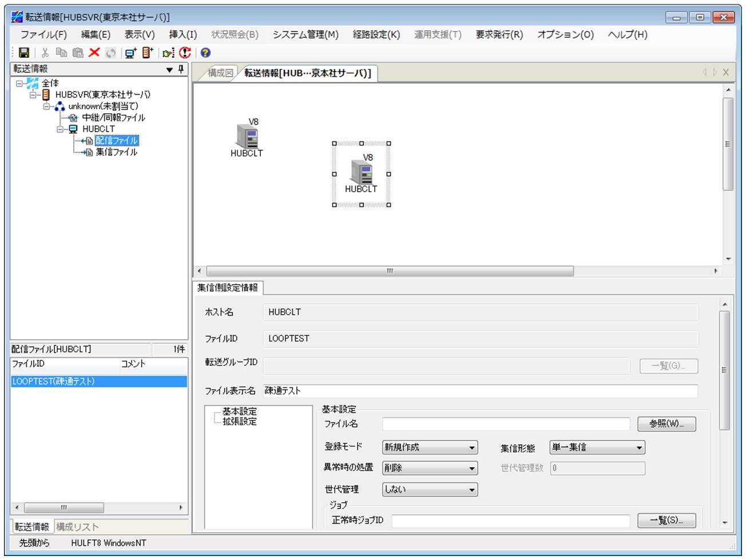Open the ファイル(F) menu
The image size is (746, 560).
point(44,35)
